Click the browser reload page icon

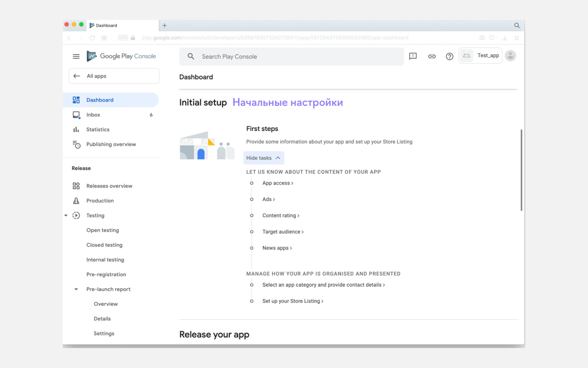click(92, 38)
